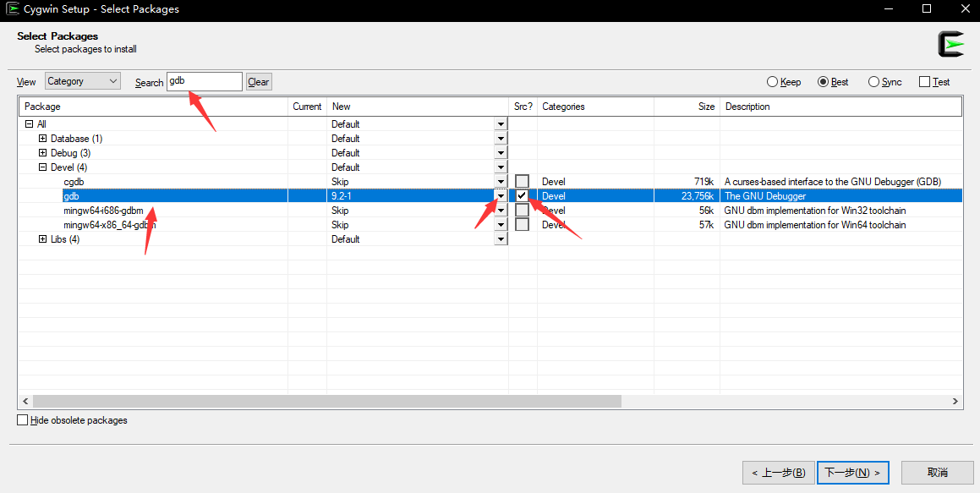980x493 pixels.
Task: Click "The GNU Debugger" description
Action: [765, 196]
